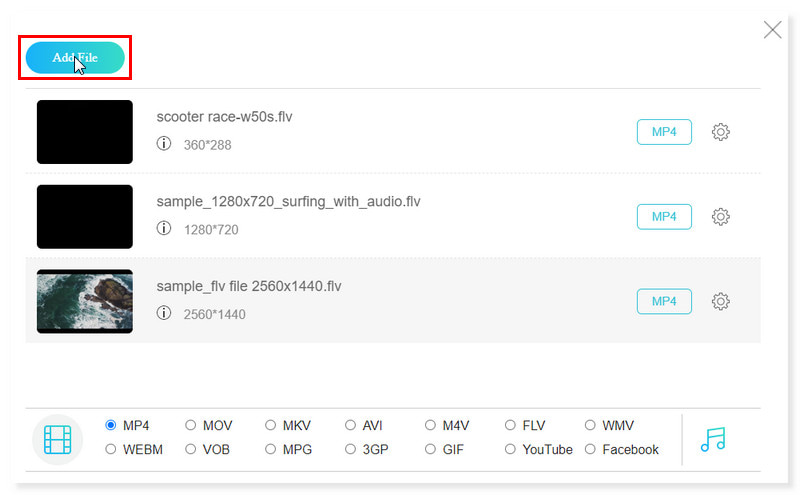Choose MKV output format
Image resolution: width=800 pixels, height=495 pixels.
coord(271,425)
